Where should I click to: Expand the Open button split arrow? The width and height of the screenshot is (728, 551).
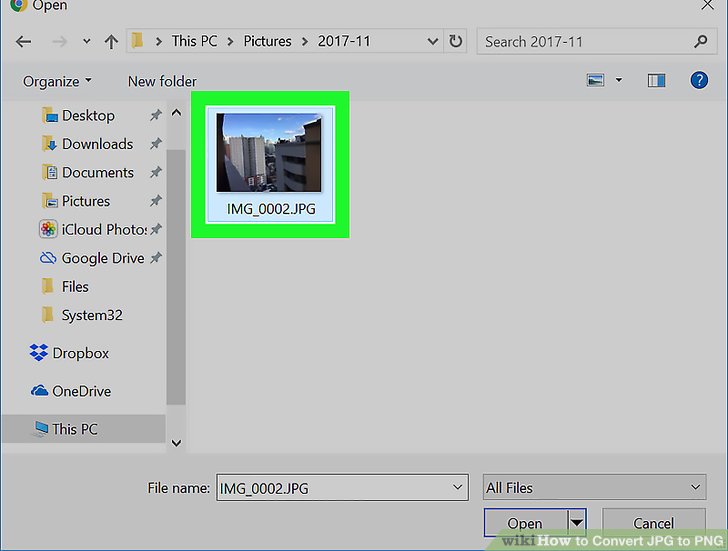point(577,523)
